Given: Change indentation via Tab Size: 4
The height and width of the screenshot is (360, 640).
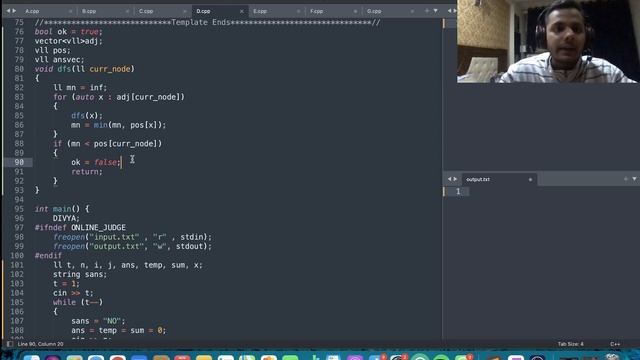Looking at the screenshot, I should (571, 344).
